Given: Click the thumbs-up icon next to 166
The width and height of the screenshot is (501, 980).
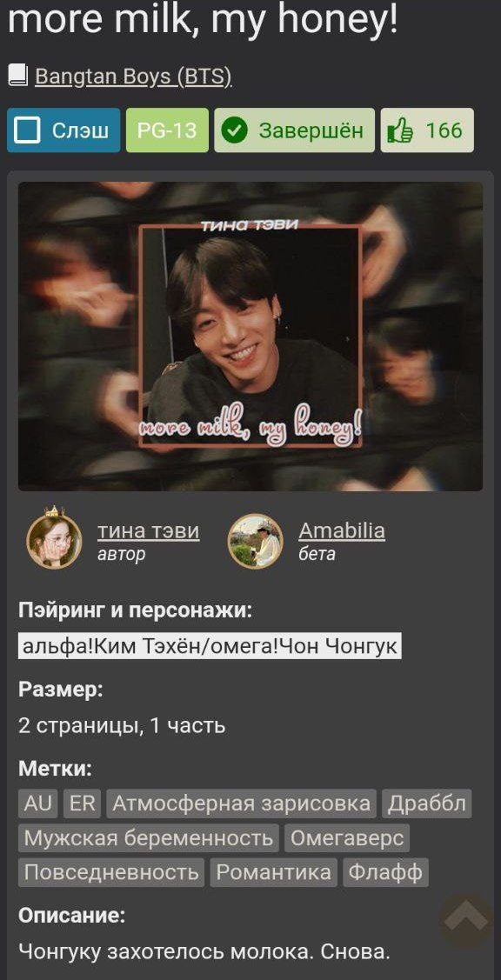Looking at the screenshot, I should coord(400,130).
